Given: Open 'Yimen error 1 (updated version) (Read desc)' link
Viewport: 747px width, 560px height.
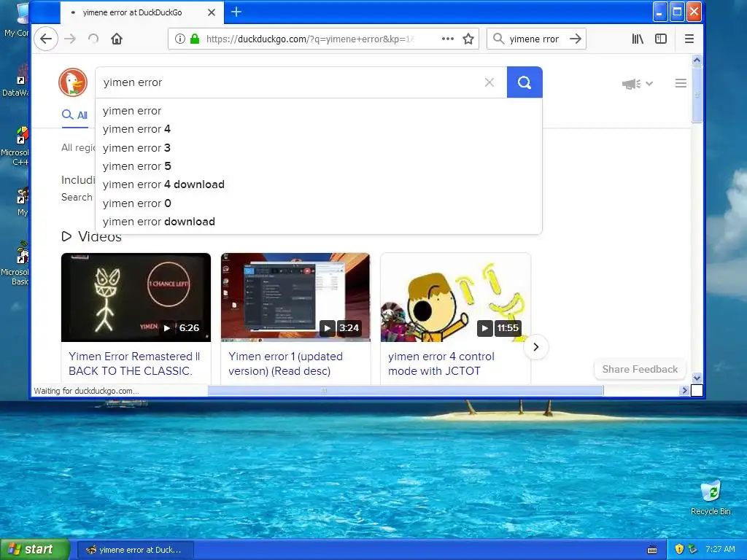Looking at the screenshot, I should (285, 364).
